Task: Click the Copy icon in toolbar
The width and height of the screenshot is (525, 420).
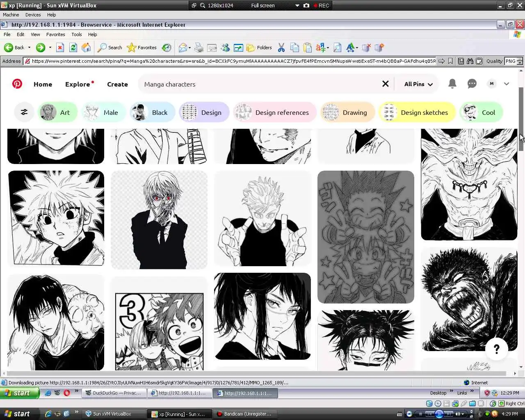Action: [x=294, y=48]
